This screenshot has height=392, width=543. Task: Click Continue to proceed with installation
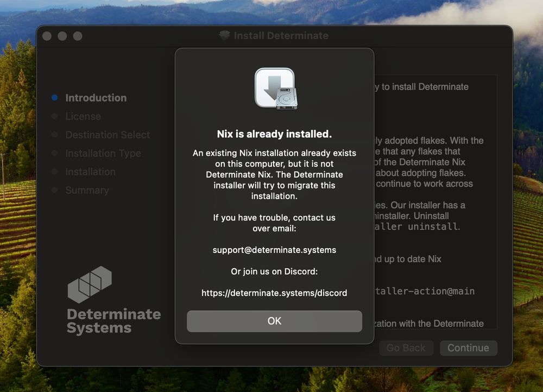[468, 348]
